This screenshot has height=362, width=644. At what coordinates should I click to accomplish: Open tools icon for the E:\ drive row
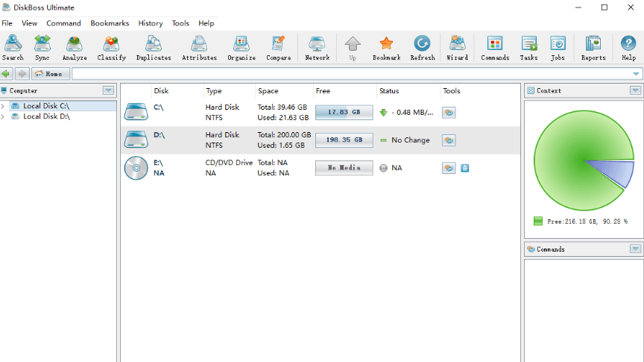point(449,168)
